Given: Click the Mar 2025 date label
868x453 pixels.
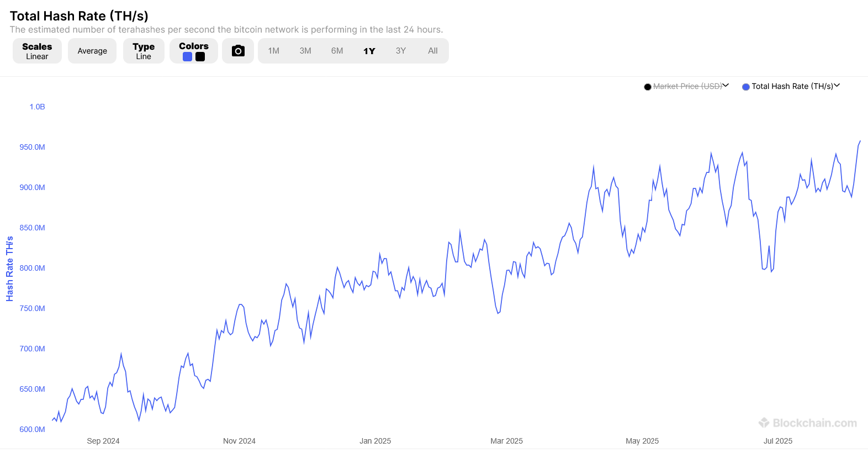Looking at the screenshot, I should click(507, 441).
